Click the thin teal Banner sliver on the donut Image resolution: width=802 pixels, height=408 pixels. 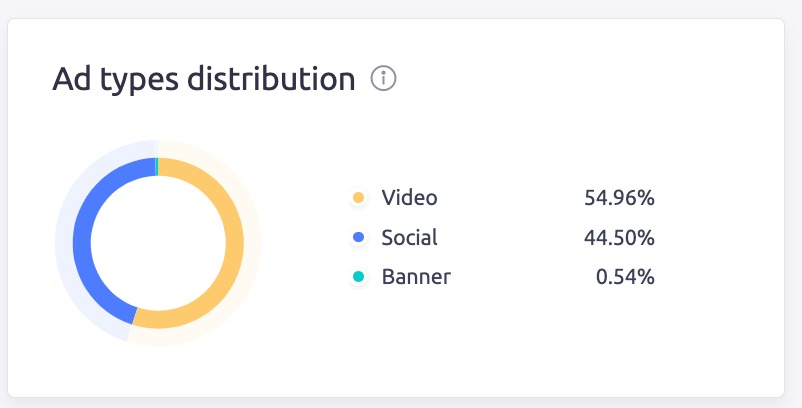[x=157, y=166]
